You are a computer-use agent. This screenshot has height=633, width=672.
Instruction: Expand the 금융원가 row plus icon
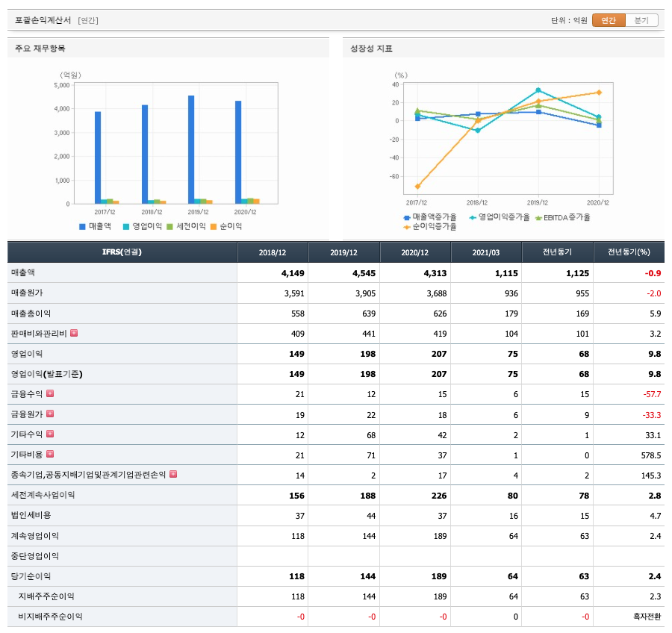pos(50,414)
